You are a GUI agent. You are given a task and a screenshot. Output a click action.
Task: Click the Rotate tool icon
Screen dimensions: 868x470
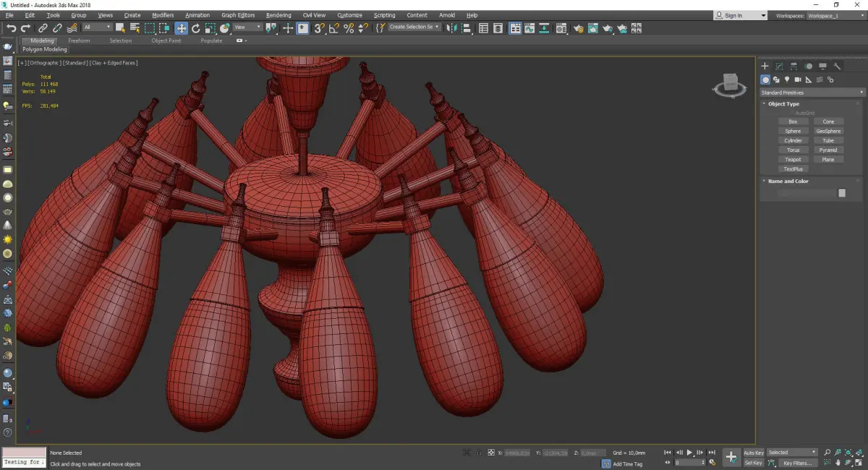click(x=195, y=28)
